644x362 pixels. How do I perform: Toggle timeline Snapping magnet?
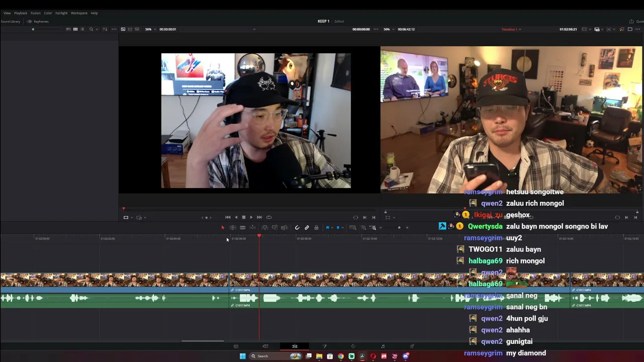[x=297, y=228]
